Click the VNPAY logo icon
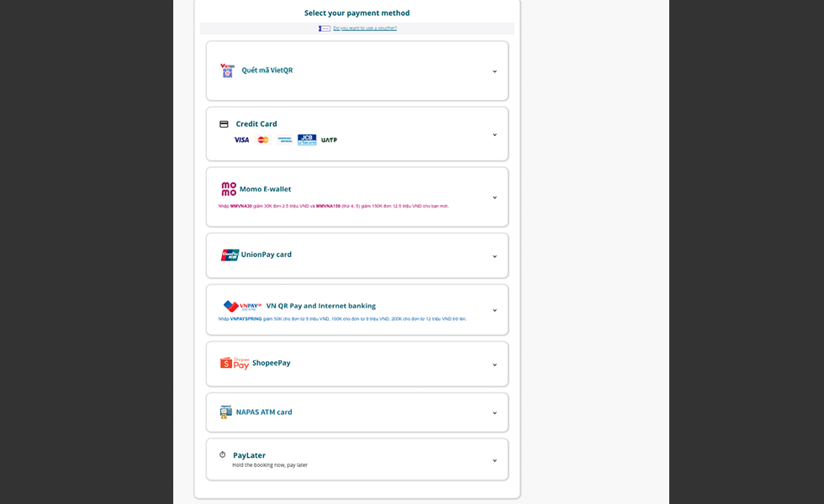The width and height of the screenshot is (824, 504). (x=243, y=307)
